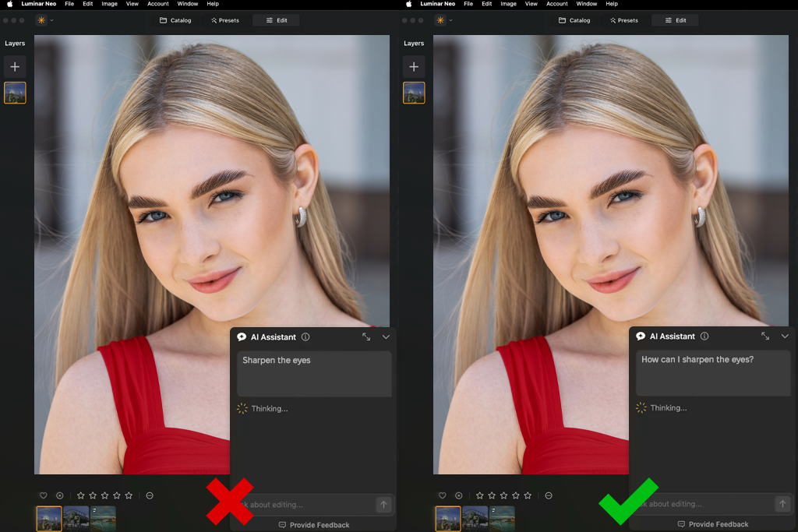798x532 pixels.
Task: Click 'Sharpen the eyes' prompt text
Action: click(x=277, y=360)
